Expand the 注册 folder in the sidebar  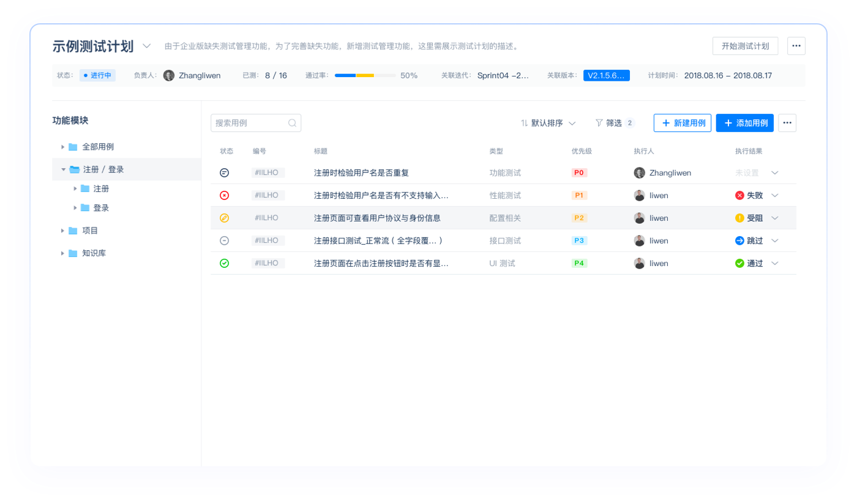[x=75, y=188]
